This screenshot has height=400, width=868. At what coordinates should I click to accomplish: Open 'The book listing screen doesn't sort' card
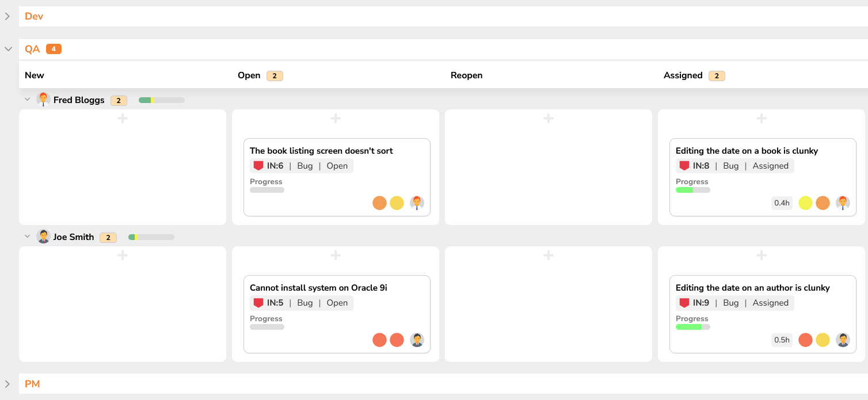point(321,151)
